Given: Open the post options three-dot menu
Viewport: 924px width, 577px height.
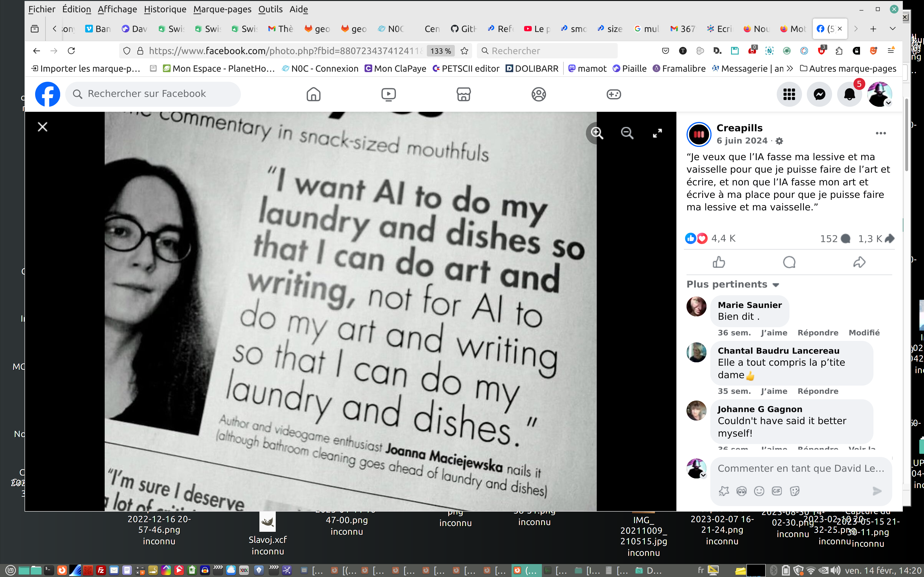Looking at the screenshot, I should click(x=880, y=133).
